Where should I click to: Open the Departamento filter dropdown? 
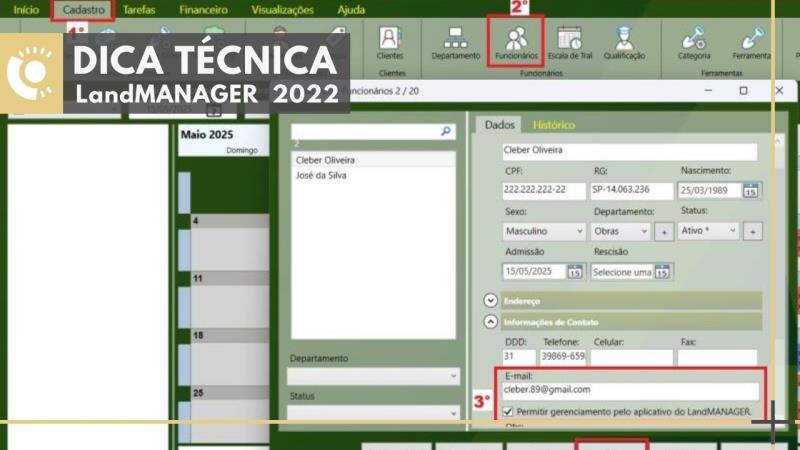[x=373, y=376]
